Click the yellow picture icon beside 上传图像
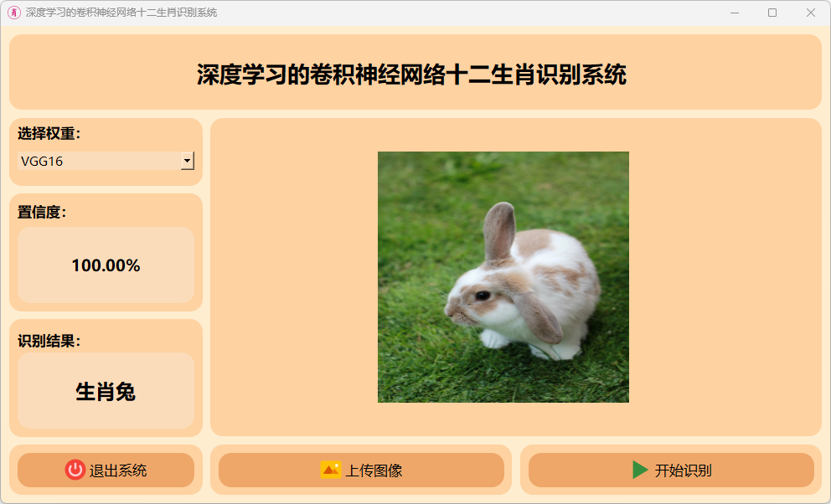Viewport: 831px width, 504px height. (x=331, y=470)
